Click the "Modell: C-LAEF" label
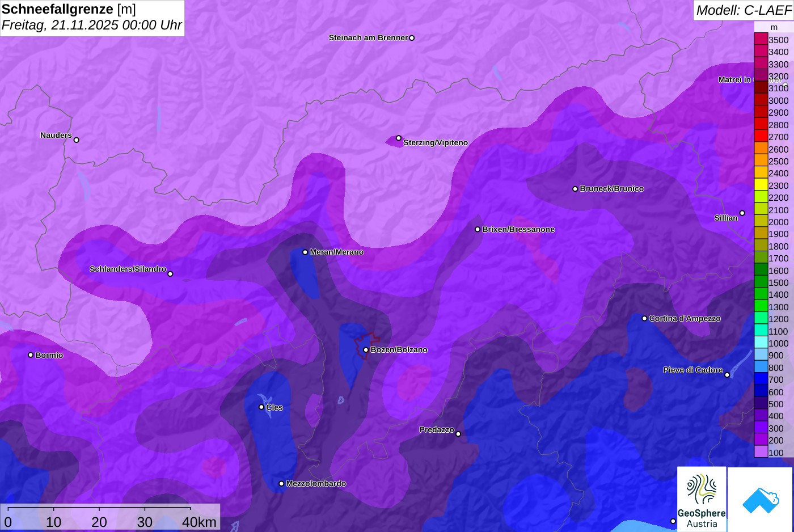794x532 pixels. [744, 10]
